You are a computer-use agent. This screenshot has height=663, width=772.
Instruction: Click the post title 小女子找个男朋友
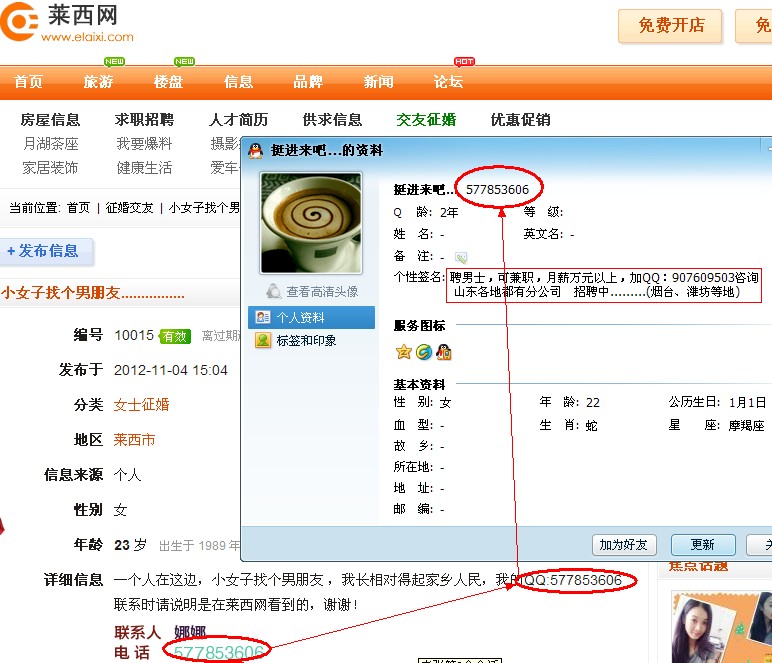(93, 293)
